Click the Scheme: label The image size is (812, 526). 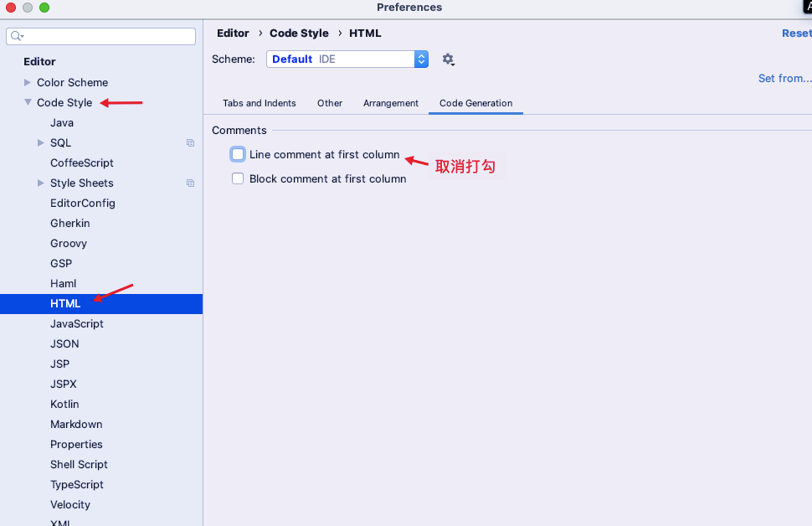(234, 59)
